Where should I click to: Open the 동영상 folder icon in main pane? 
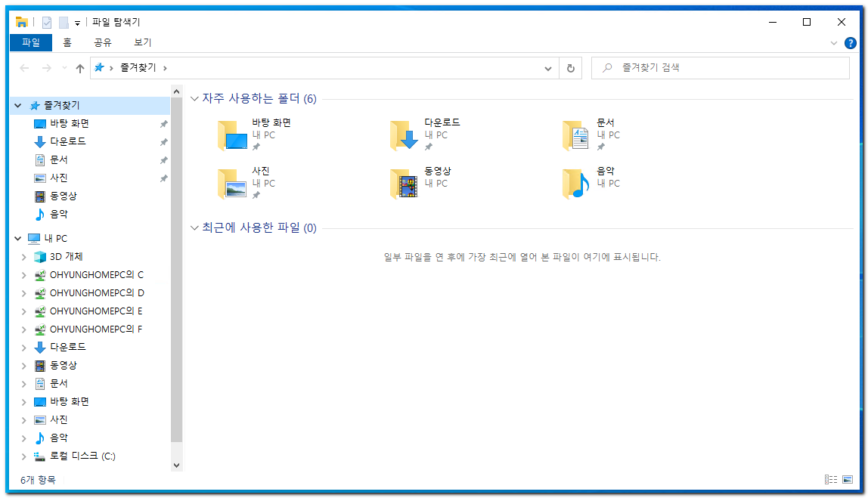(404, 184)
